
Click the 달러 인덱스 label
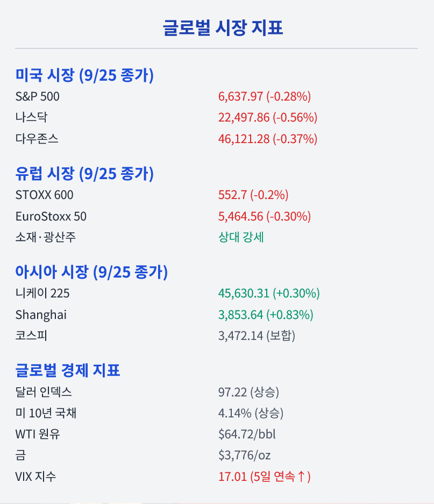44,392
